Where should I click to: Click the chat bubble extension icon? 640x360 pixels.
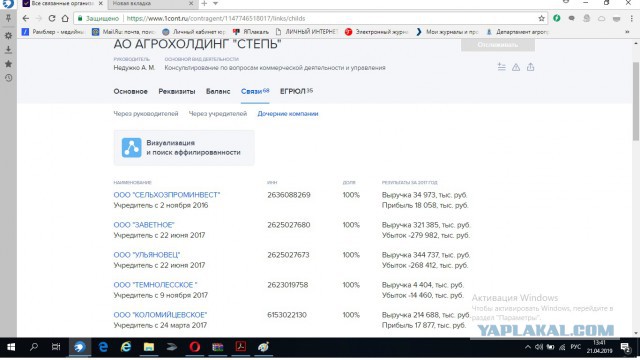pos(571,18)
